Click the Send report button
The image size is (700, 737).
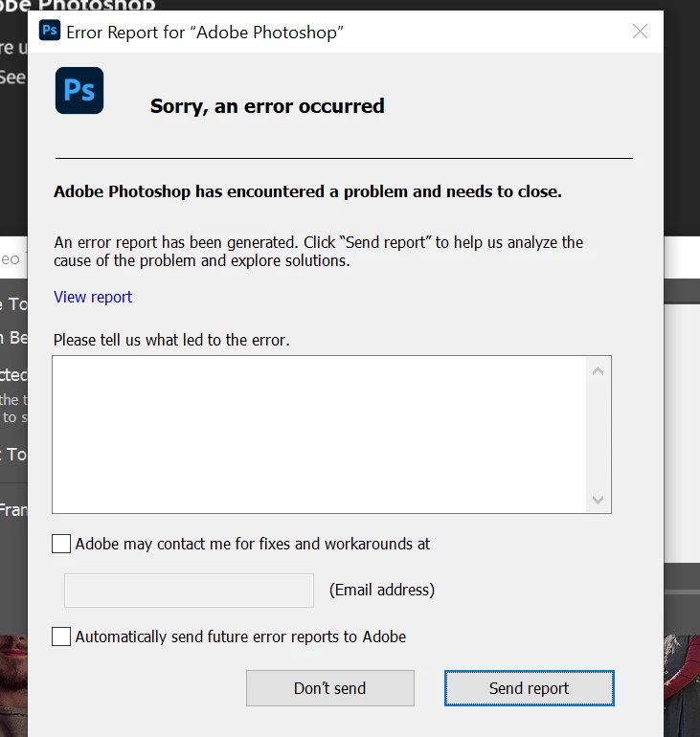click(x=529, y=688)
